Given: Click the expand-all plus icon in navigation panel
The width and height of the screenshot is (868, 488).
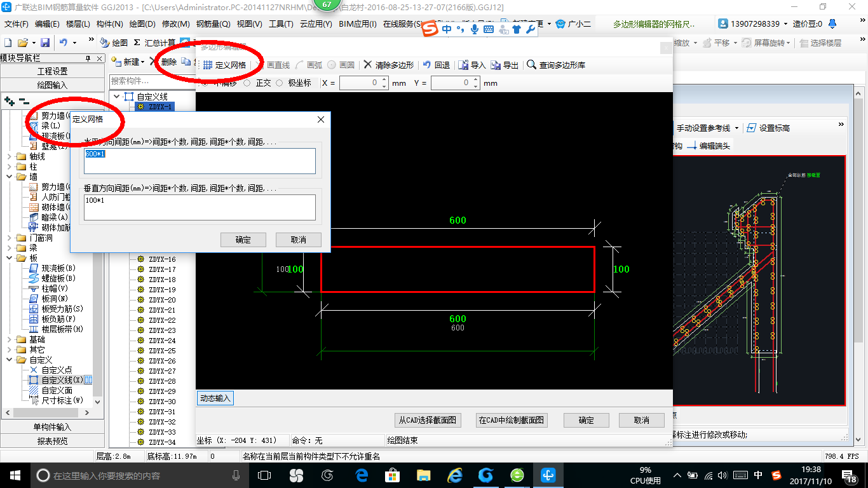Looking at the screenshot, I should pos(9,101).
